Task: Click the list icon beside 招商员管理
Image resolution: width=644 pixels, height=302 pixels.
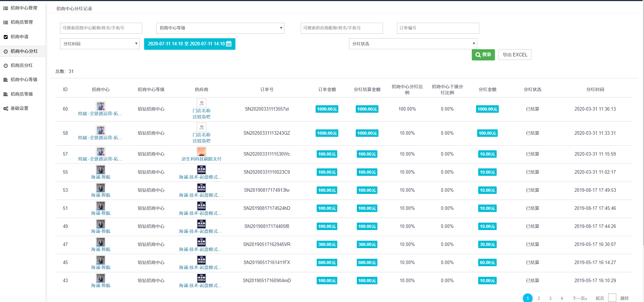Action: tap(6, 22)
